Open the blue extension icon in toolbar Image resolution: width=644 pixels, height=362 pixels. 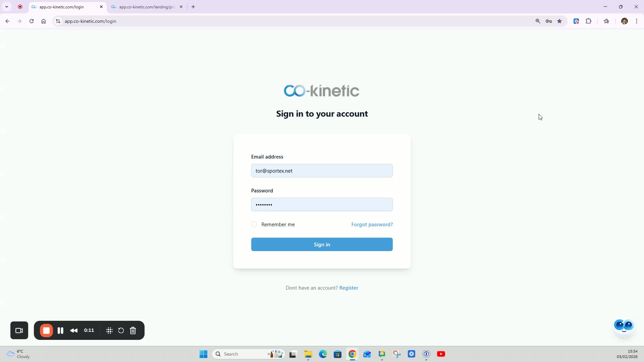click(x=576, y=21)
